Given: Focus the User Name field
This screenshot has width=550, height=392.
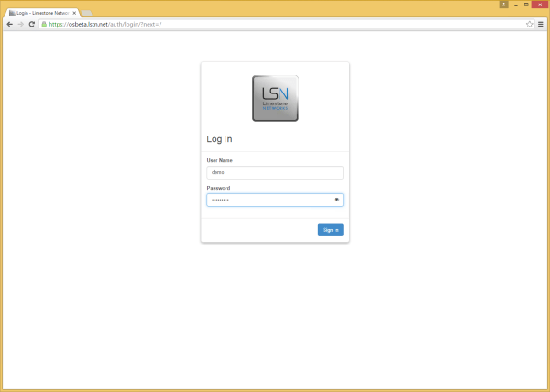Looking at the screenshot, I should click(275, 173).
